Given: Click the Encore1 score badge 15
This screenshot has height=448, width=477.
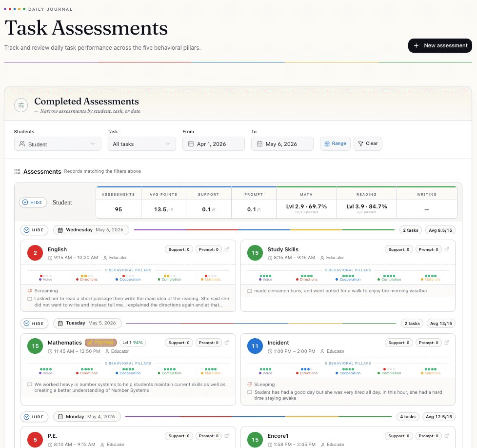Looking at the screenshot, I should pos(255,440).
